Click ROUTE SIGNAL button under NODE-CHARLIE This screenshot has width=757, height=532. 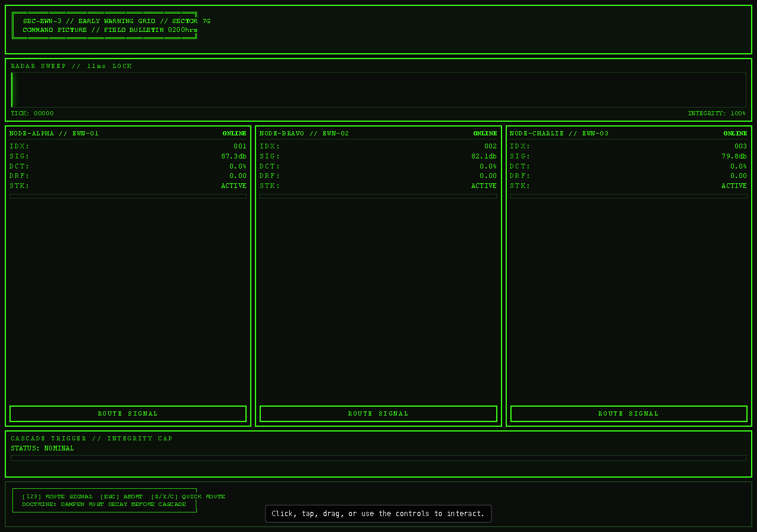click(629, 414)
